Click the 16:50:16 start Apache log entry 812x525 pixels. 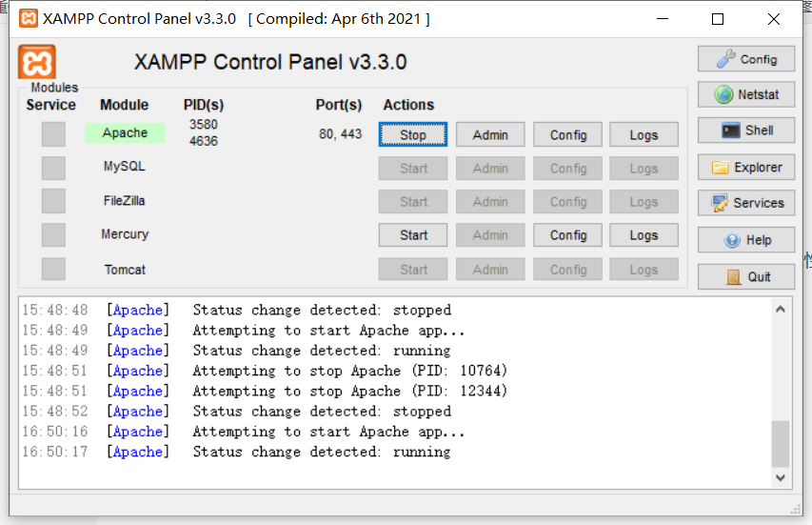tap(244, 432)
